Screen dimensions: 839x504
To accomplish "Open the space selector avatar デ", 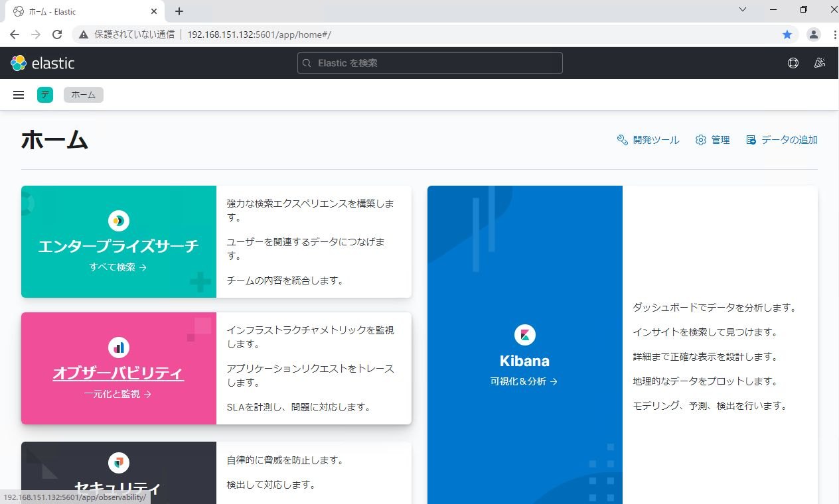I will (x=45, y=95).
